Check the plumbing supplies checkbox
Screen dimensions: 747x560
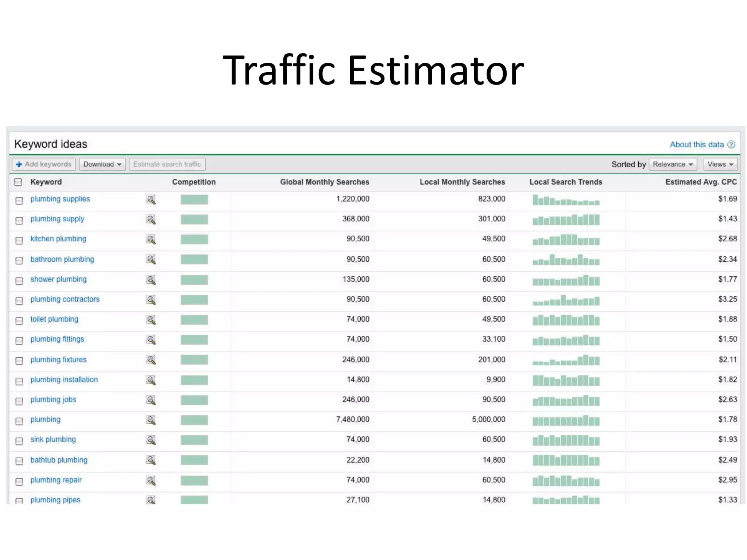click(19, 201)
